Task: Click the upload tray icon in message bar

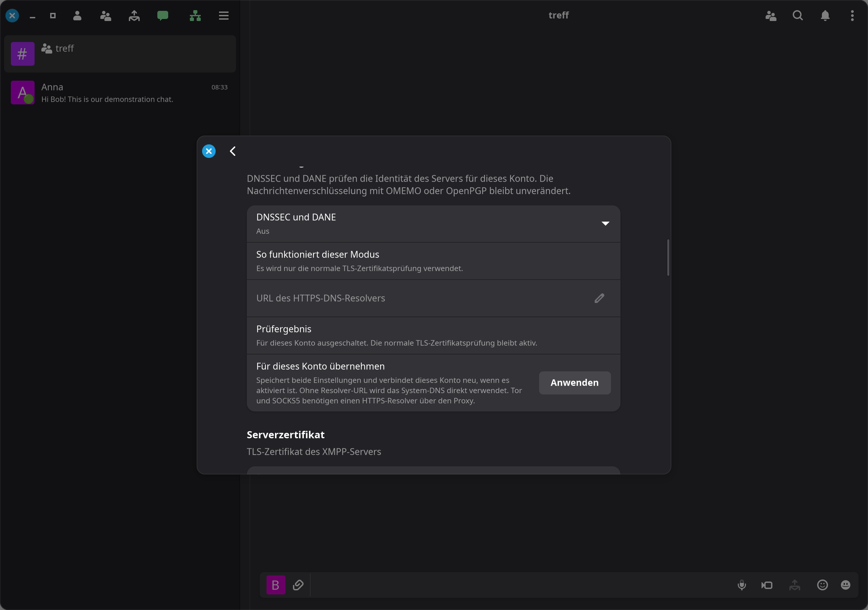Action: click(795, 585)
